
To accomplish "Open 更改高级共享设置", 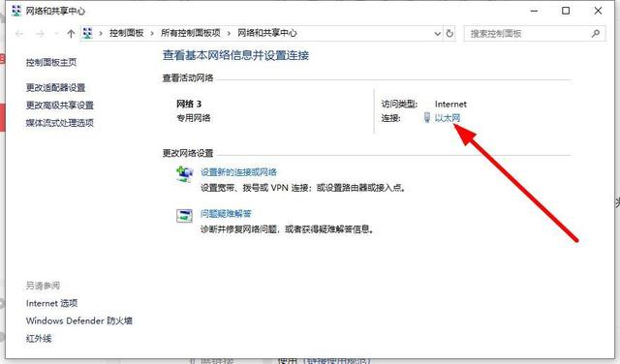I will [x=60, y=106].
